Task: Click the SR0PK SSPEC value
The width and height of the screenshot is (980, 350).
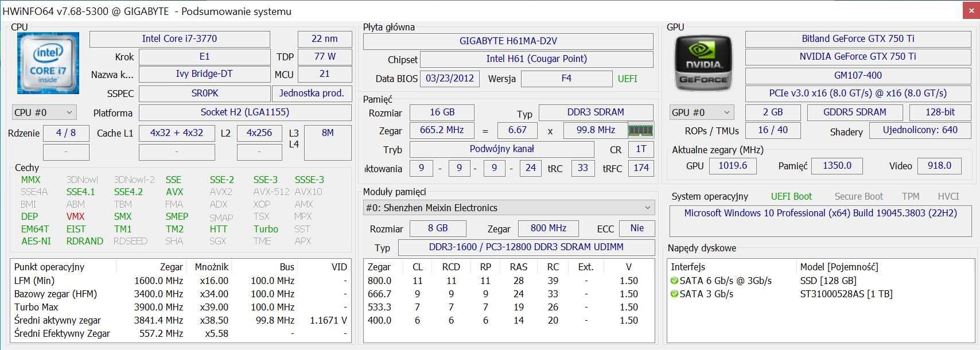Action: (x=205, y=93)
